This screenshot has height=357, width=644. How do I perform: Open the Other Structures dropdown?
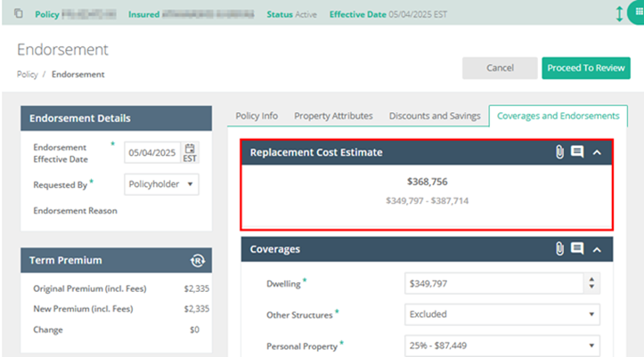tap(502, 314)
